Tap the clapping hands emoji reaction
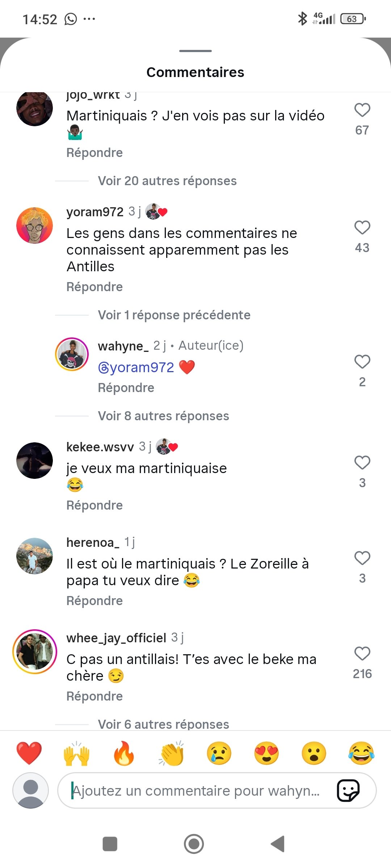The image size is (391, 868). (x=172, y=753)
